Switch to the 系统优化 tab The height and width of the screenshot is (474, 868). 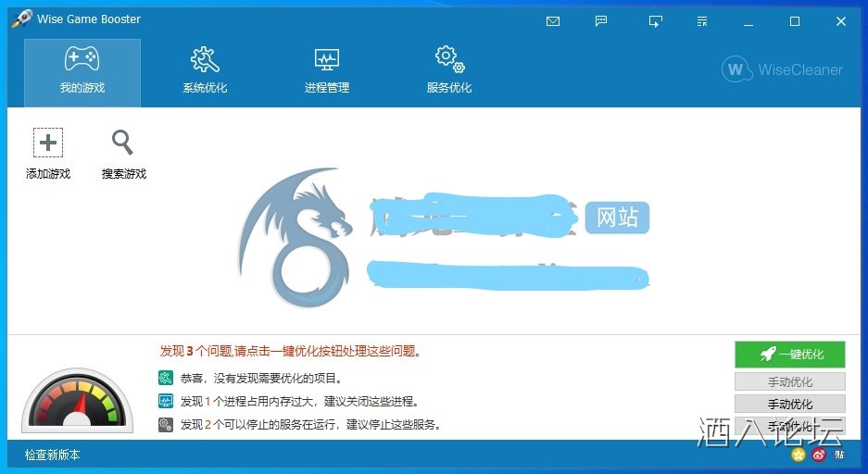(205, 72)
